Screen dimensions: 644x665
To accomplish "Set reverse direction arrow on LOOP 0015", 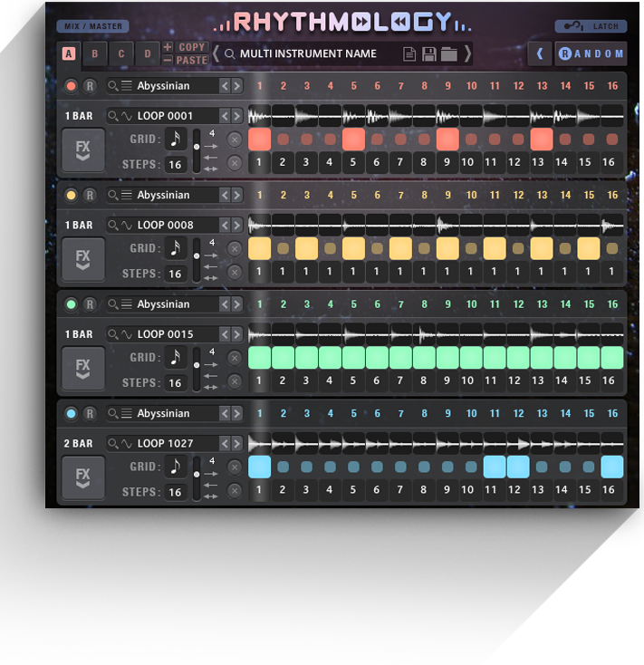I will 211,376.
